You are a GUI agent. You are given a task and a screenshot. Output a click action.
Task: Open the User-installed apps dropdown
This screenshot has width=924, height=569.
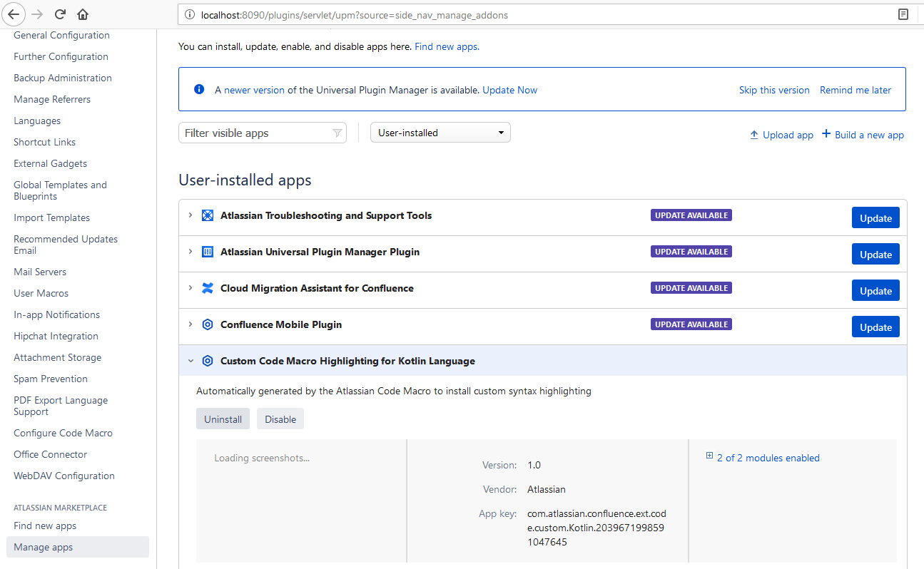point(440,133)
